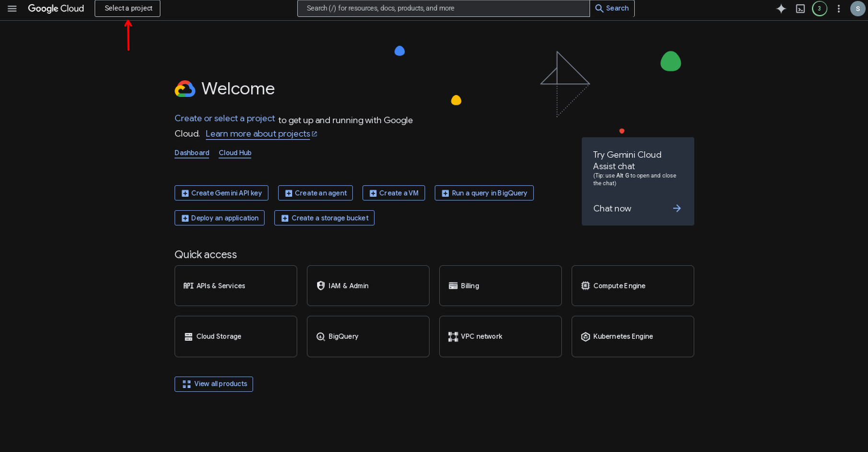Click Create a VM button text
The image size is (868, 452).
click(399, 193)
